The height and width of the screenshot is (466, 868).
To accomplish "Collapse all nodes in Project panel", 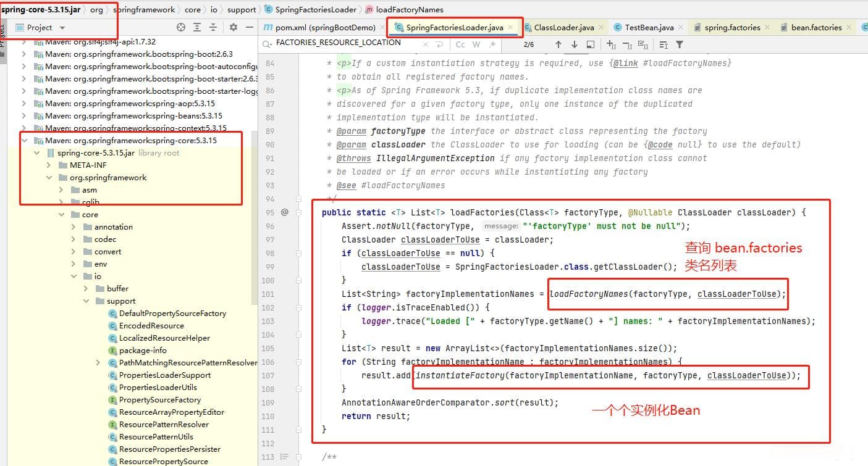I will (x=213, y=27).
